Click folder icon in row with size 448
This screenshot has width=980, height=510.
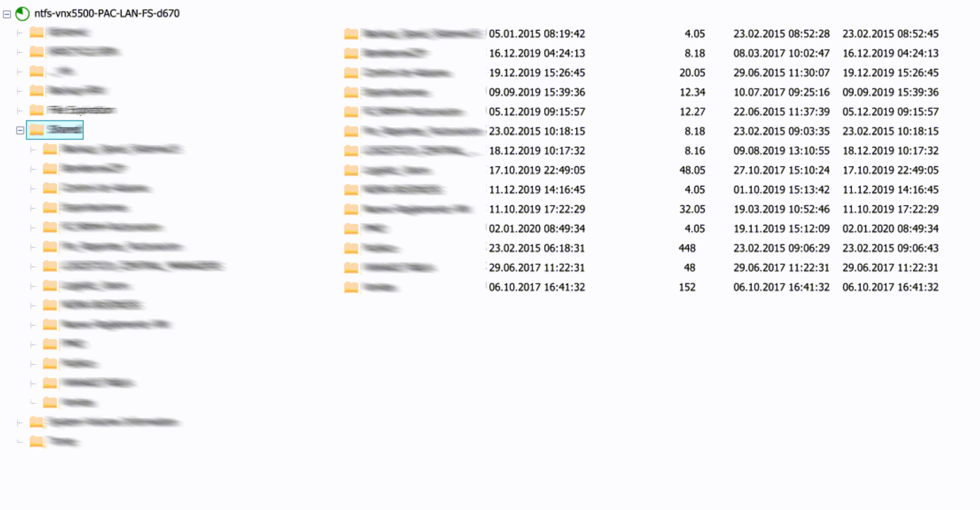[x=351, y=248]
